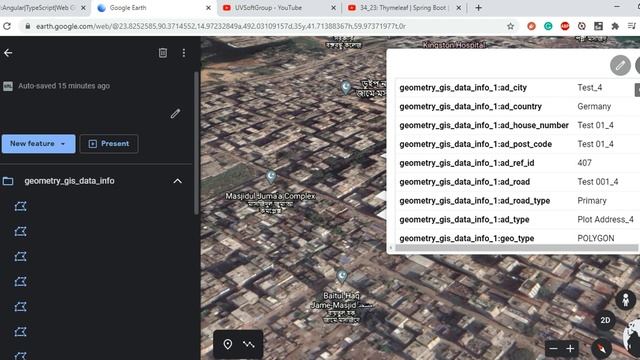Click Baitul Haq Jame Masjid map marker

click(x=342, y=276)
